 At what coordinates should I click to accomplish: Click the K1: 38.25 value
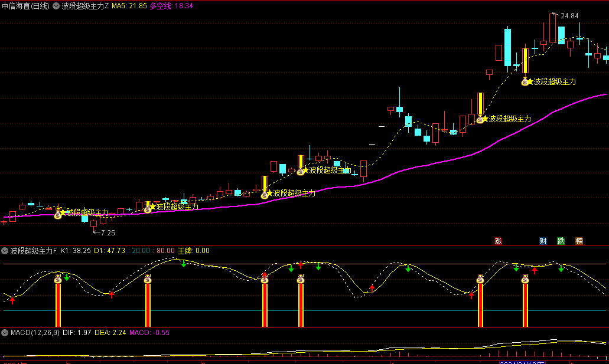76,251
